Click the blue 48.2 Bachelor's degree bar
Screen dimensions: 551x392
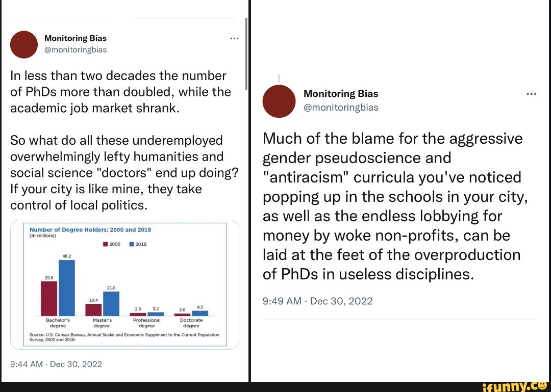pos(66,288)
